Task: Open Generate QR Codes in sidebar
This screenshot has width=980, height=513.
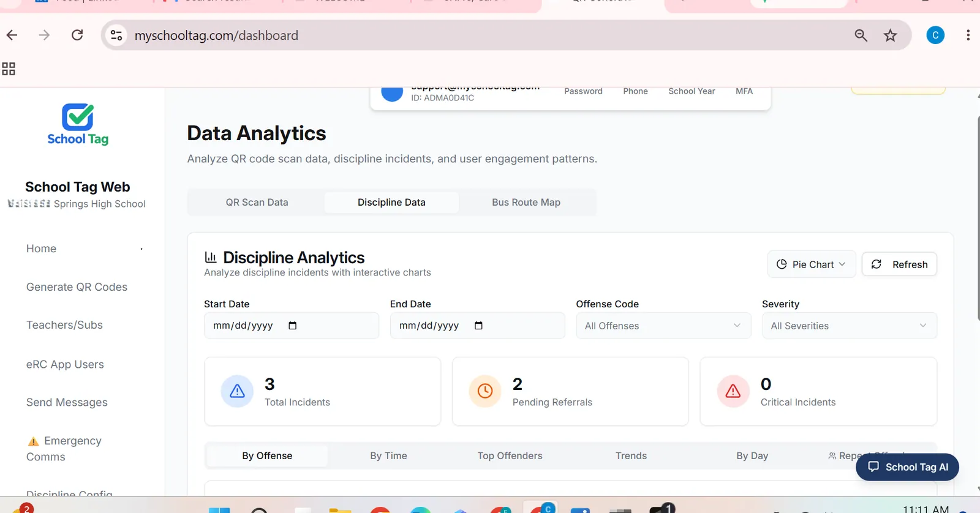Action: [x=77, y=287]
